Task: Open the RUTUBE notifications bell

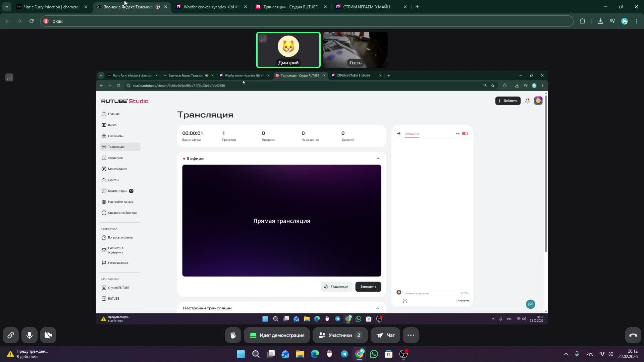Action: tap(527, 101)
